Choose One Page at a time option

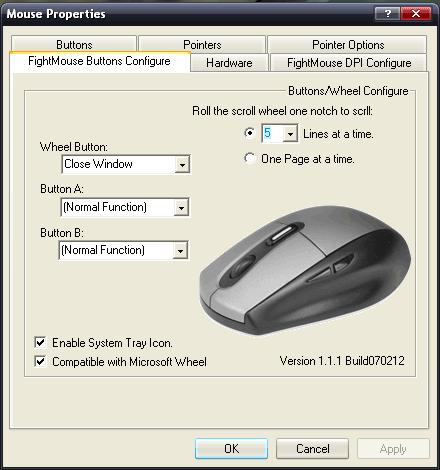(250, 158)
